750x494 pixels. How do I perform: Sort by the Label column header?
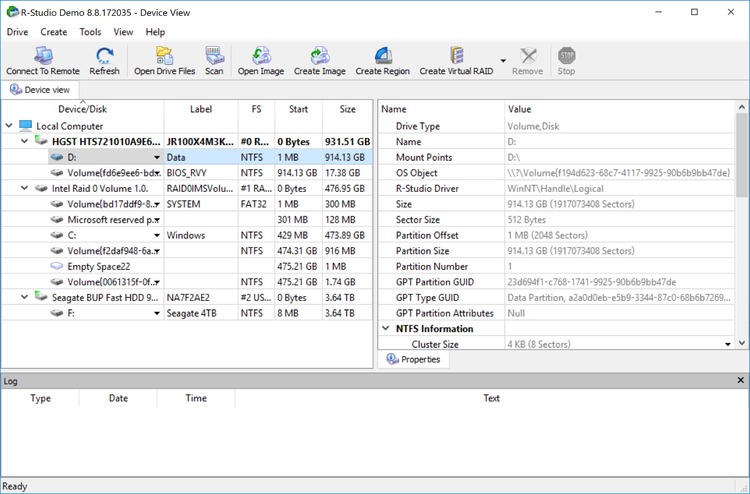(201, 109)
